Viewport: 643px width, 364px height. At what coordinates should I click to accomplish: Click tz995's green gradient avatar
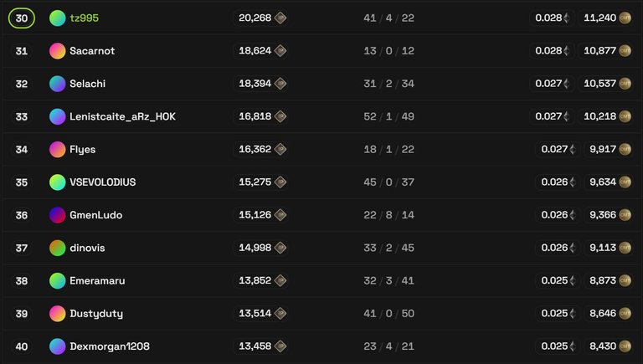[58, 18]
